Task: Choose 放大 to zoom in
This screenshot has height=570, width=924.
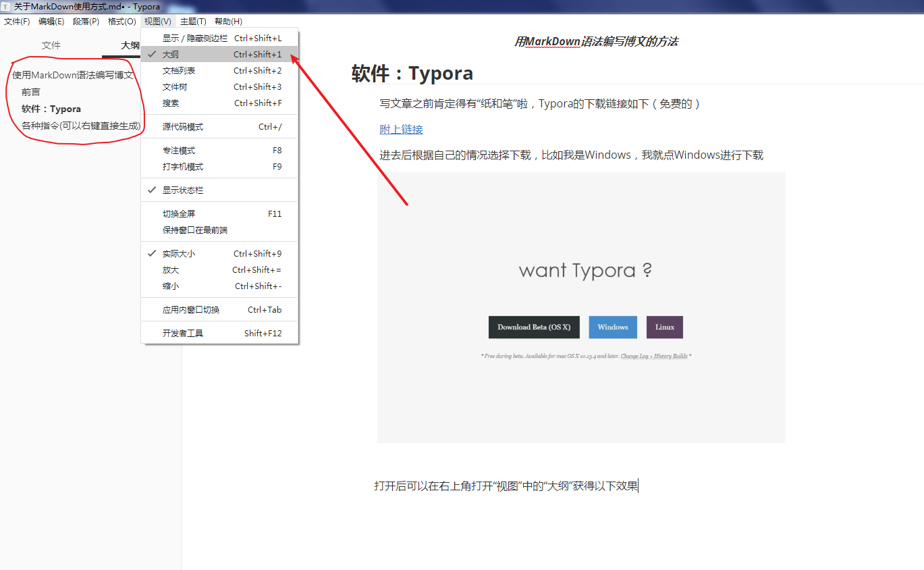Action: point(219,269)
